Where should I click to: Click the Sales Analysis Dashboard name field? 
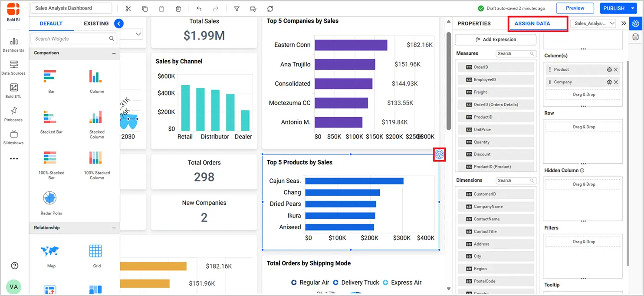pyautogui.click(x=71, y=8)
